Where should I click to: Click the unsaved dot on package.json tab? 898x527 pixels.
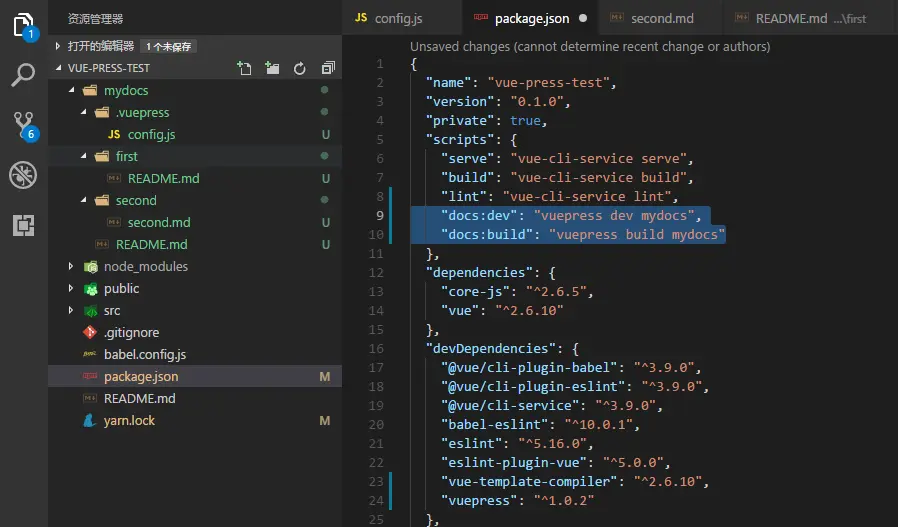(x=583, y=18)
